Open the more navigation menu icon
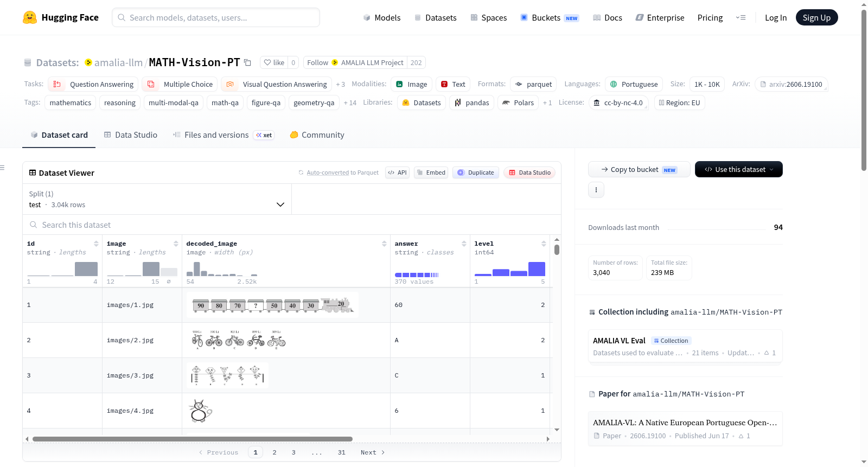This screenshot has width=868, height=467. (x=741, y=17)
